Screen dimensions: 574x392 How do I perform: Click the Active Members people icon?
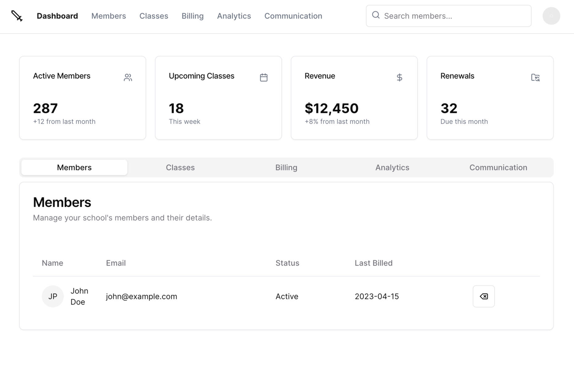(x=128, y=77)
